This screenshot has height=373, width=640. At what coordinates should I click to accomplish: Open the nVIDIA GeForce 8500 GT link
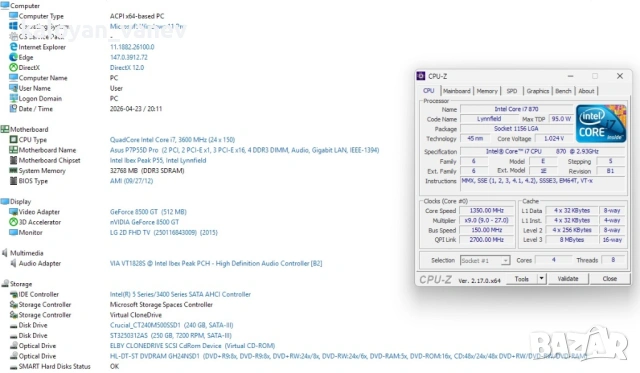point(144,222)
